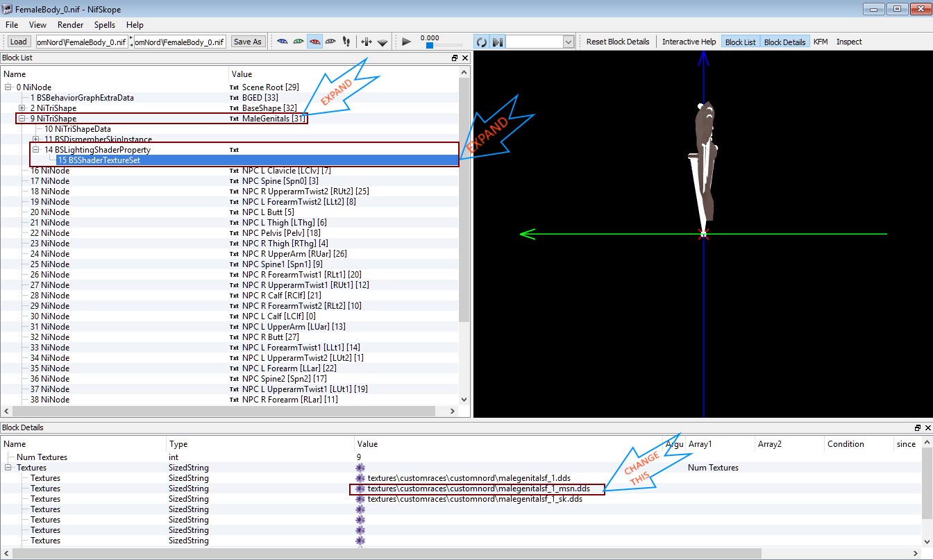Expand 11 BSDismemberSkinInstance

pos(36,139)
